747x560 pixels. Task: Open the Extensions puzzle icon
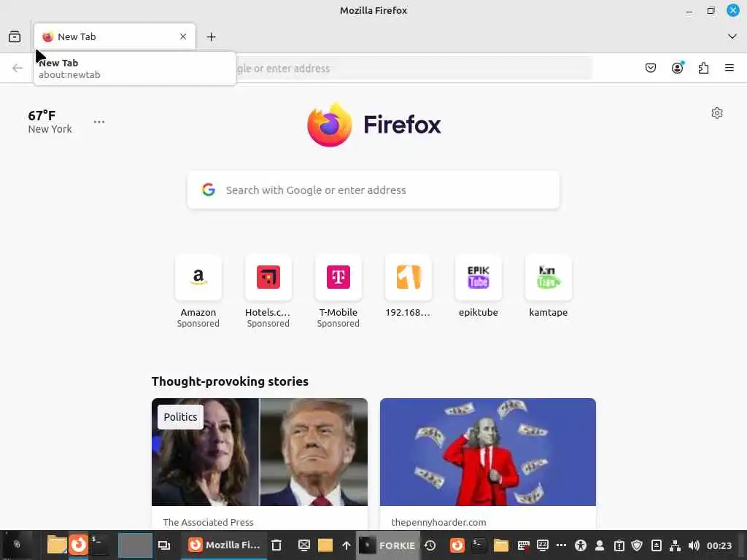click(x=703, y=68)
